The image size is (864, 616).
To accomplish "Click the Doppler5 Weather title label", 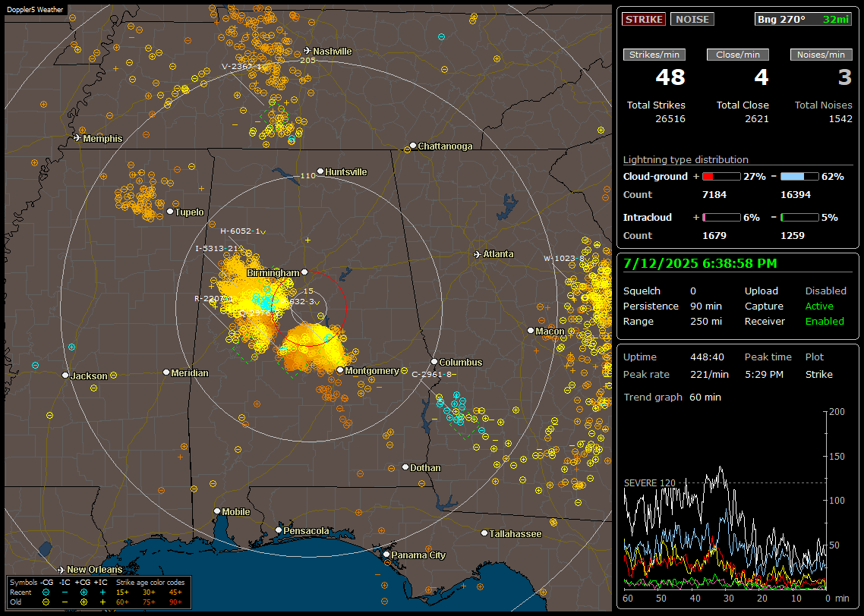I will click(x=35, y=10).
